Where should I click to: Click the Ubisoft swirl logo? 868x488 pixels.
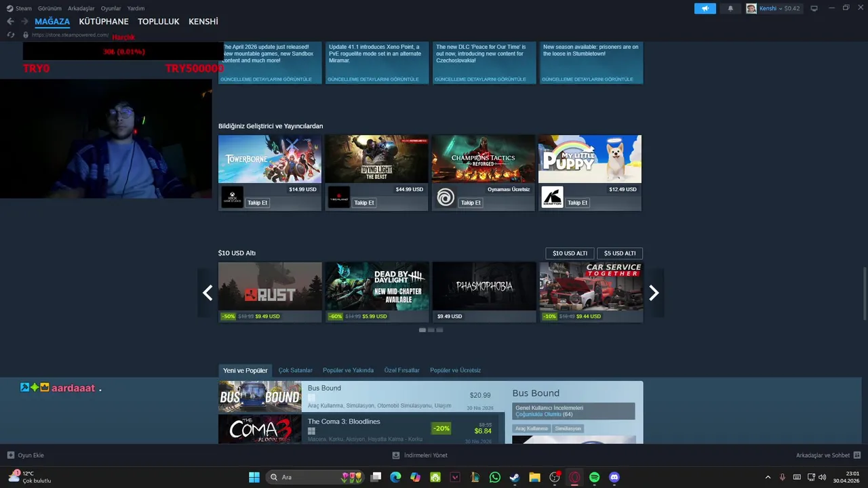[x=446, y=197]
